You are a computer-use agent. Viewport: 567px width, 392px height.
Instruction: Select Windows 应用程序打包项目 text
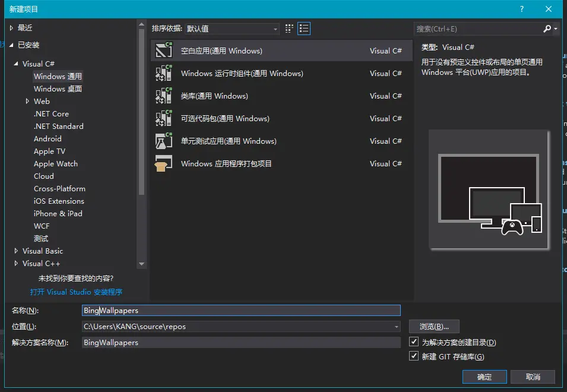pos(226,163)
